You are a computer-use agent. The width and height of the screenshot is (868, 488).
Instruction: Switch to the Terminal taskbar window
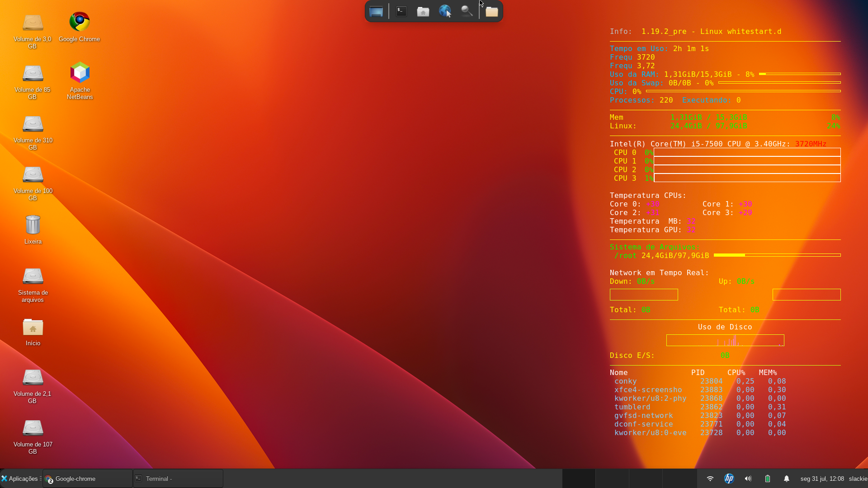pos(178,479)
